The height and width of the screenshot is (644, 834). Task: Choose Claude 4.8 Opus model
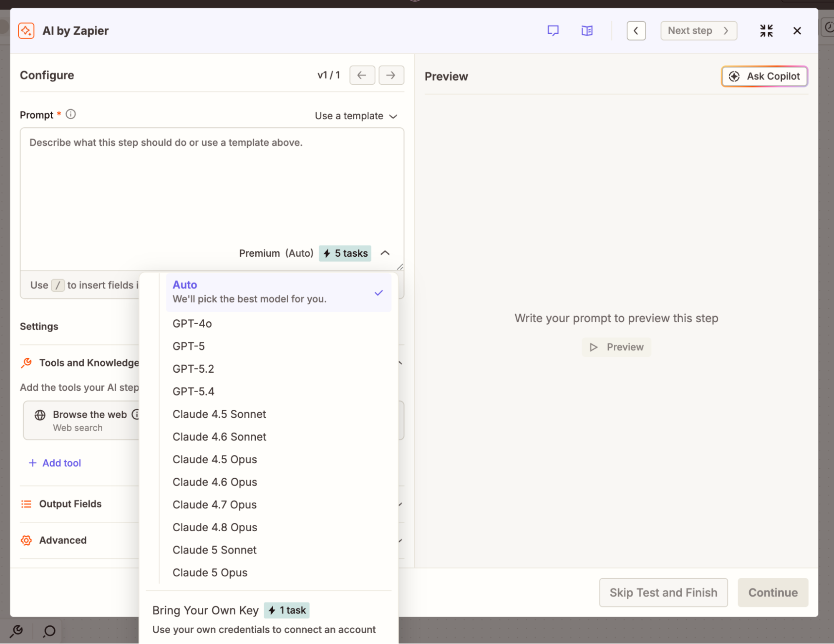278,528
